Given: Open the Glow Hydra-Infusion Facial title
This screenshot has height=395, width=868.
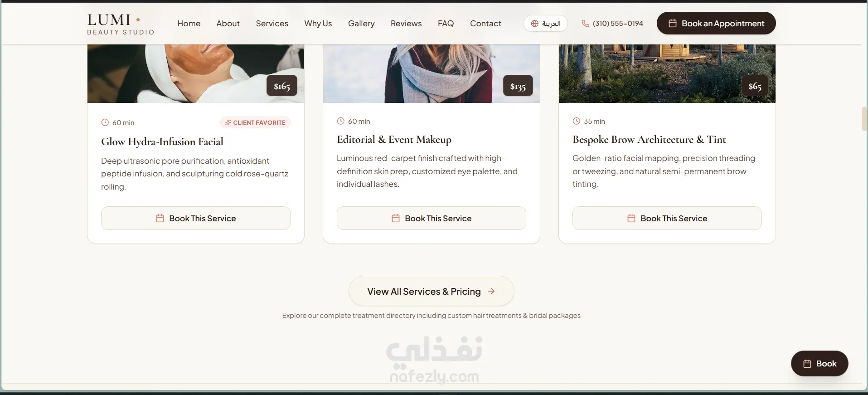Looking at the screenshot, I should tap(162, 141).
